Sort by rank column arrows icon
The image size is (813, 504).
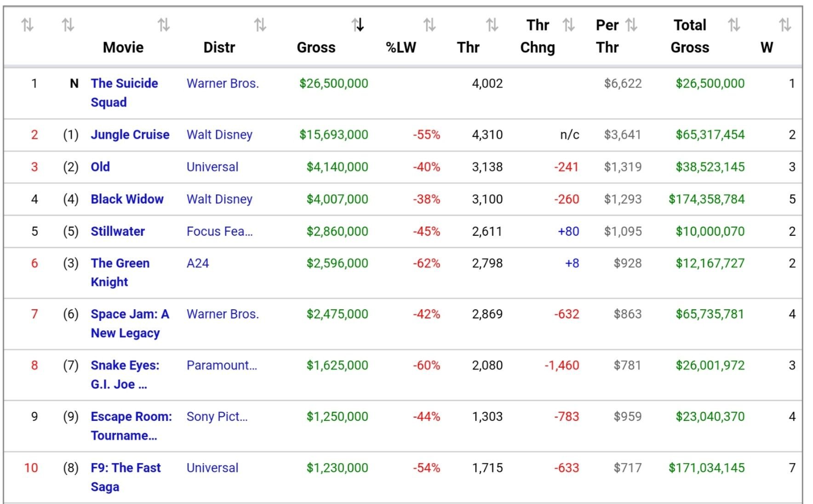[x=28, y=24]
